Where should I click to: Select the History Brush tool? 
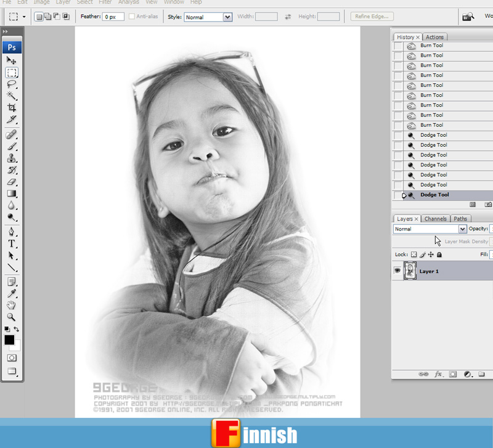tap(11, 170)
